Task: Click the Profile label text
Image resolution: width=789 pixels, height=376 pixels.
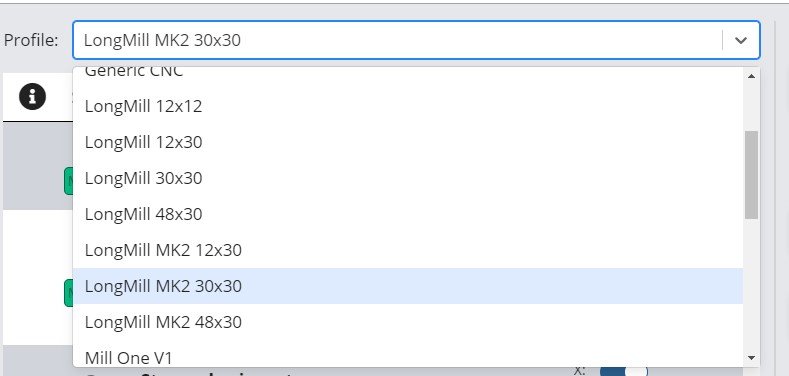Action: pyautogui.click(x=31, y=40)
